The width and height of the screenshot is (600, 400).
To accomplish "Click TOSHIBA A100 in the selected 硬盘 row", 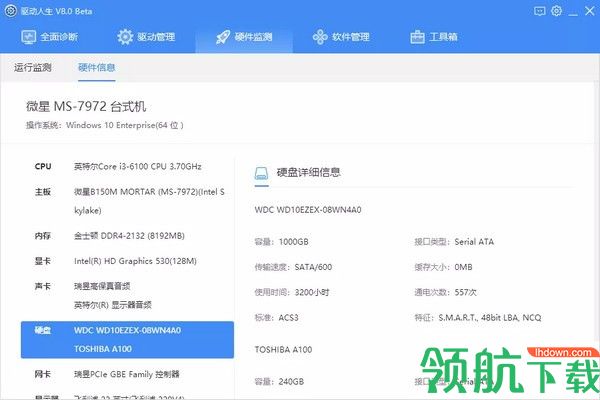I will (x=103, y=349).
